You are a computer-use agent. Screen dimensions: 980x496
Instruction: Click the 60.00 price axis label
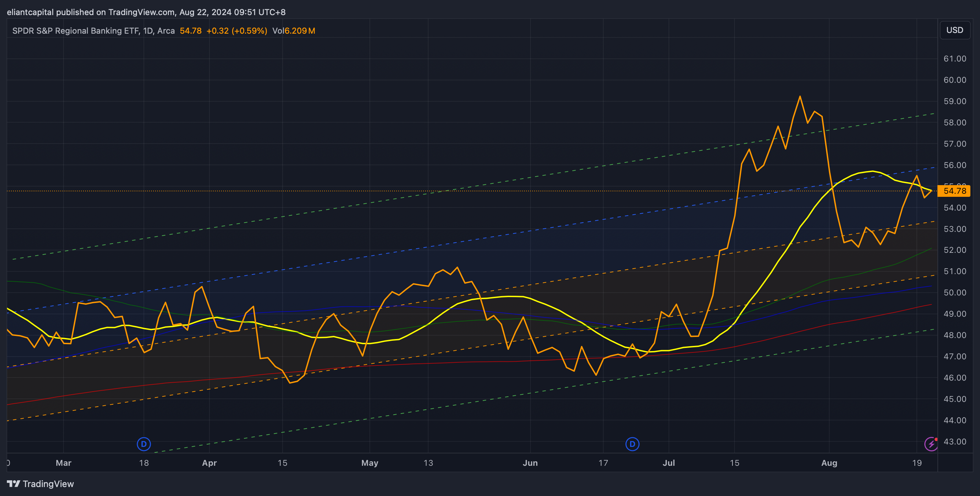click(x=955, y=80)
